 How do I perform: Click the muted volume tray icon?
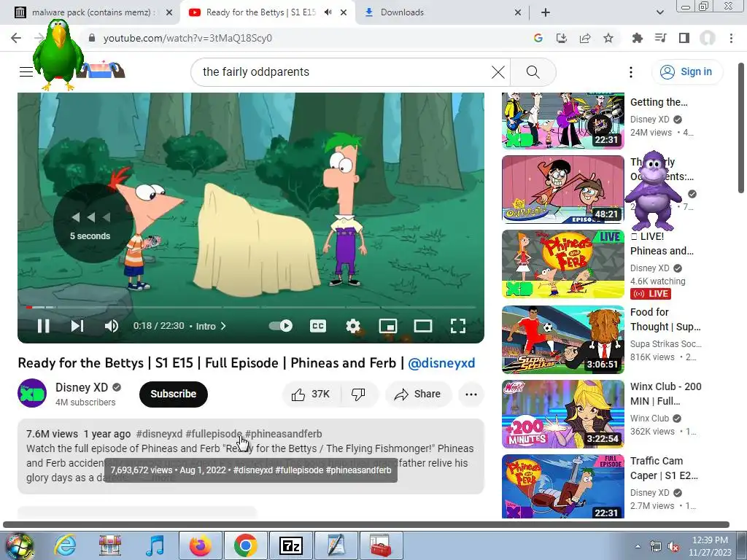pyautogui.click(x=673, y=547)
